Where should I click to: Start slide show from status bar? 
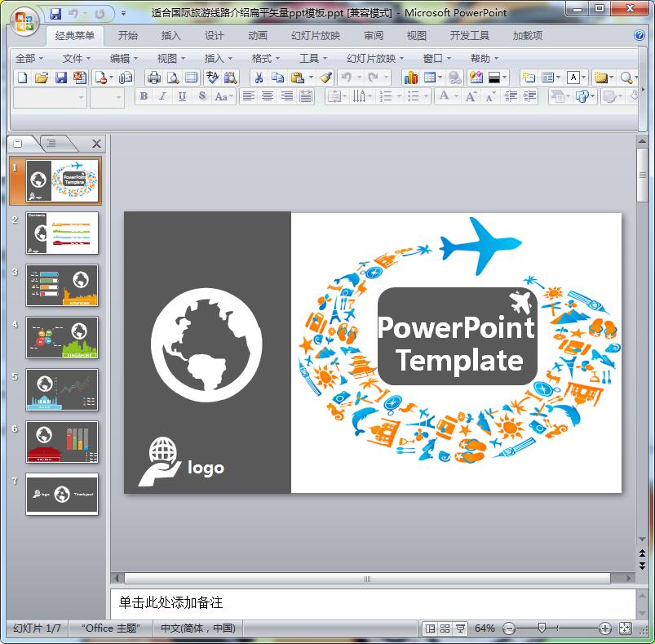[460, 628]
